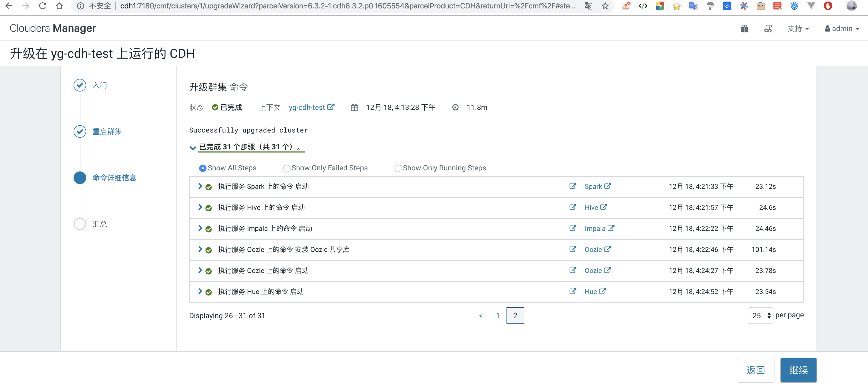
Task: Open the admin user dropdown
Action: (x=842, y=29)
